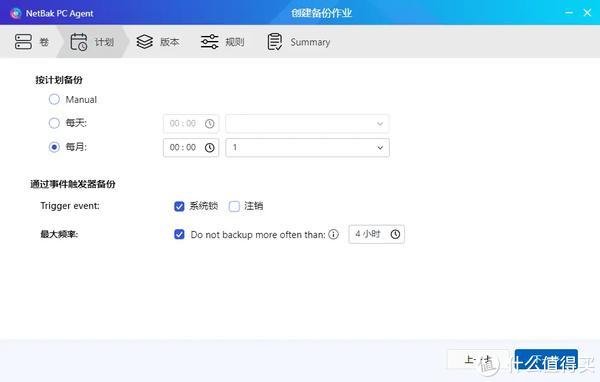The image size is (600, 382).
Task: Enable the 注销 trigger checkbox
Action: pyautogui.click(x=234, y=206)
